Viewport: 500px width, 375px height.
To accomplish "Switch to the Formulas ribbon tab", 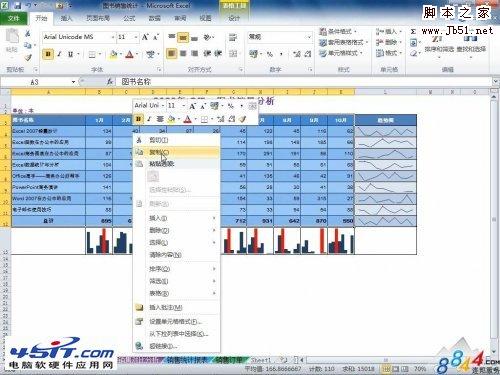I will (129, 18).
